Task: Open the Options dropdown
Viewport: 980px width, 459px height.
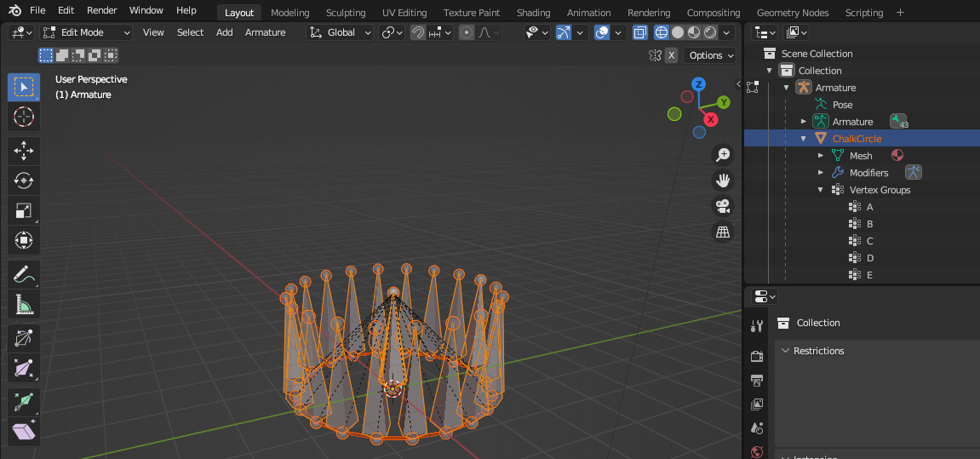Action: 709,55
